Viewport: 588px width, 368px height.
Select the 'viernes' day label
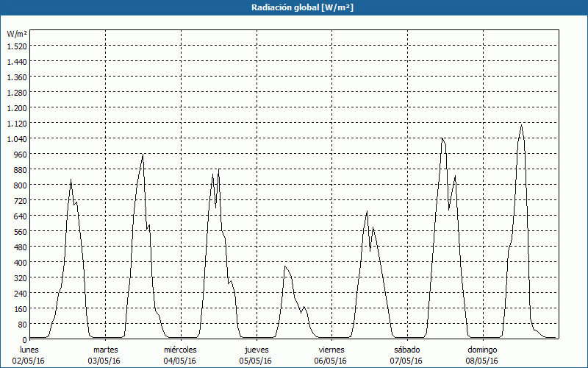pos(331,350)
